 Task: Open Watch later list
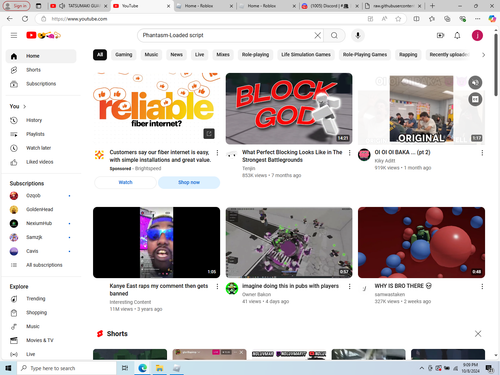[x=41, y=148]
